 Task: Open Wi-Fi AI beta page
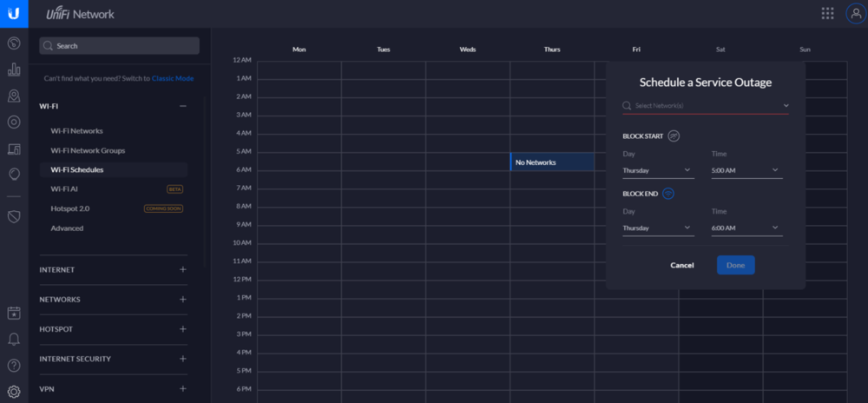[x=63, y=188]
